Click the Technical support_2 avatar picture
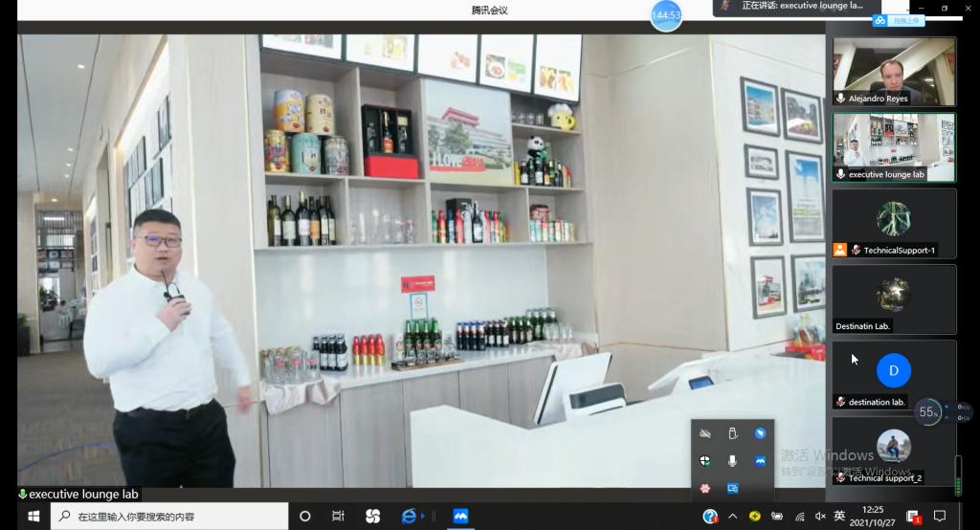 click(894, 446)
